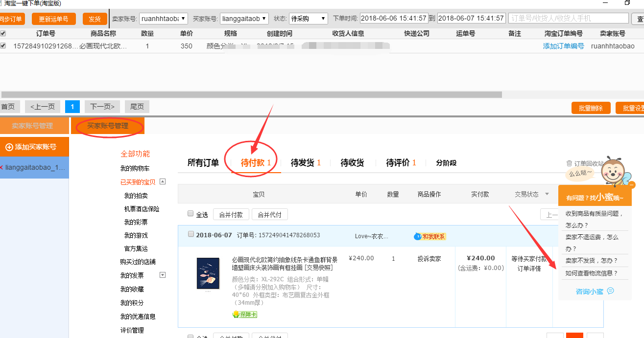Show the 待评价 tab
The height and width of the screenshot is (338, 644).
pos(401,163)
